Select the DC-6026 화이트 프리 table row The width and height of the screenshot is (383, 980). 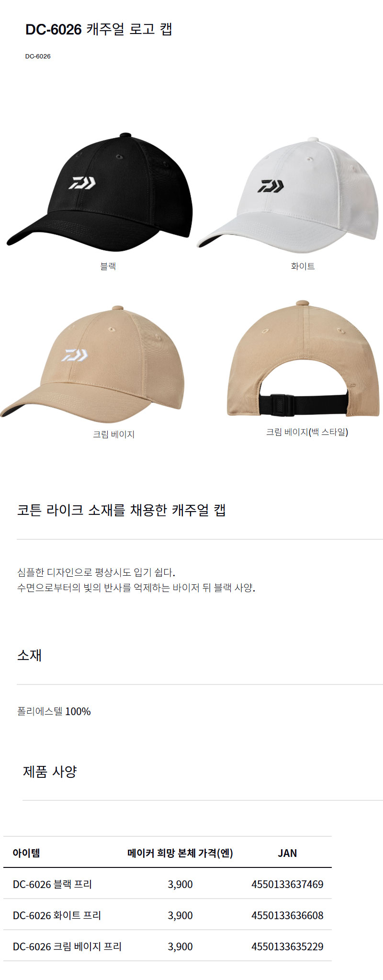coord(168,915)
